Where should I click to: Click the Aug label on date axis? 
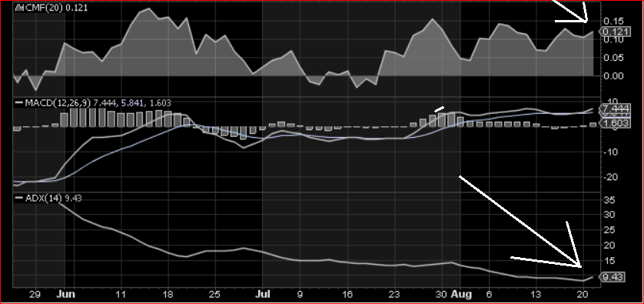(461, 295)
